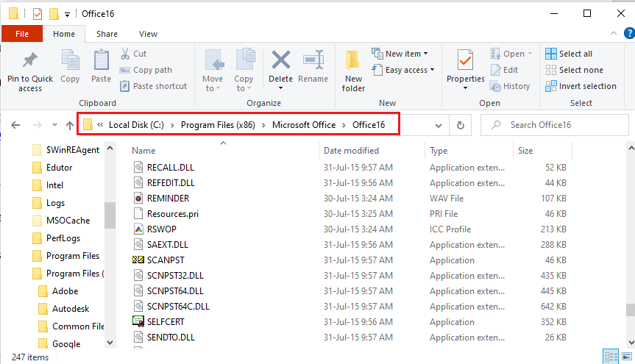Open the Autodesk folder in the tree

tap(71, 309)
